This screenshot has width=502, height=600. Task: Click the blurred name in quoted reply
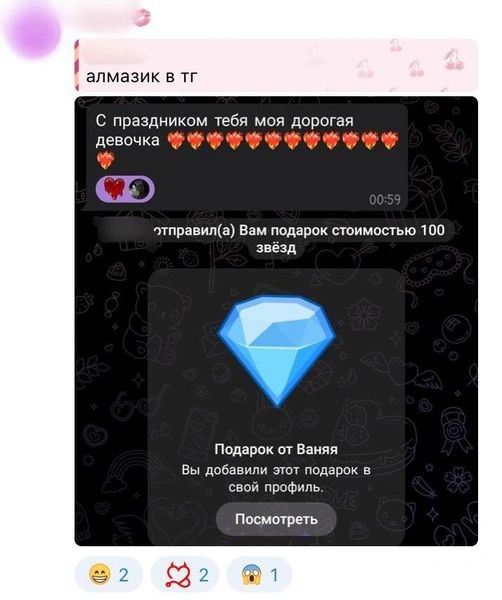(115, 57)
